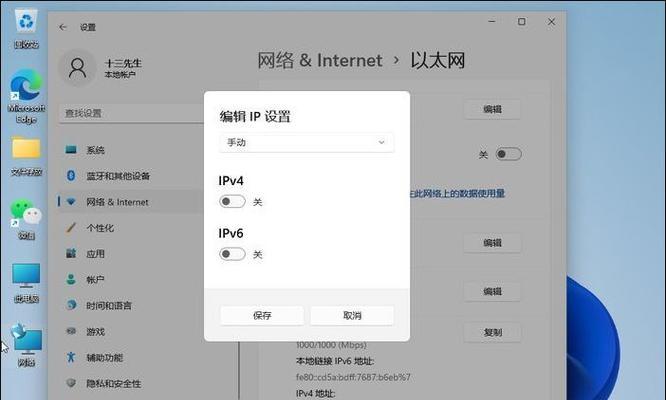Open 系统 settings category
The height and width of the screenshot is (400, 666).
(96, 150)
